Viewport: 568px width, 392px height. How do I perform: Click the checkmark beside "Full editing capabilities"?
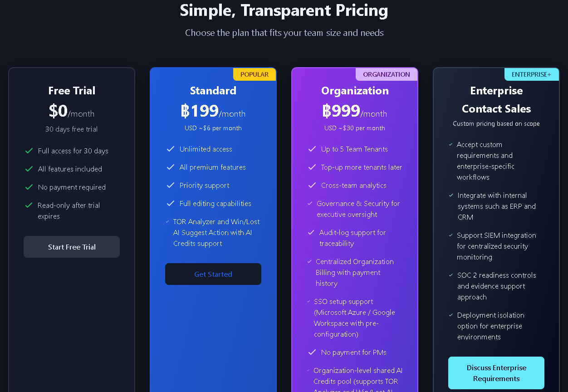pos(171,203)
